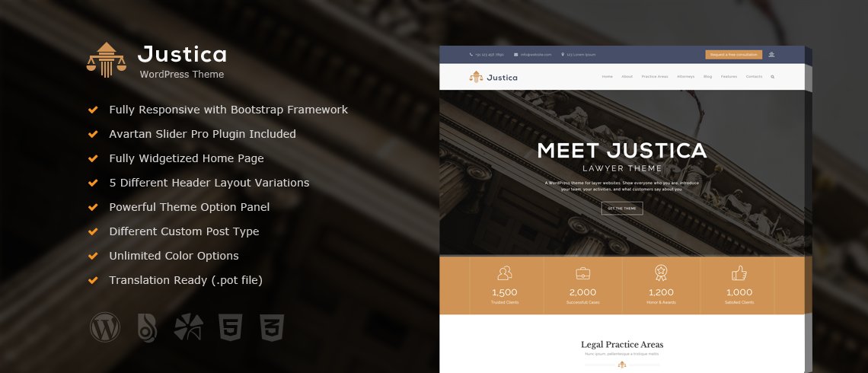Image resolution: width=868 pixels, height=373 pixels.
Task: Click the Trusted Clients people icon
Action: point(504,273)
